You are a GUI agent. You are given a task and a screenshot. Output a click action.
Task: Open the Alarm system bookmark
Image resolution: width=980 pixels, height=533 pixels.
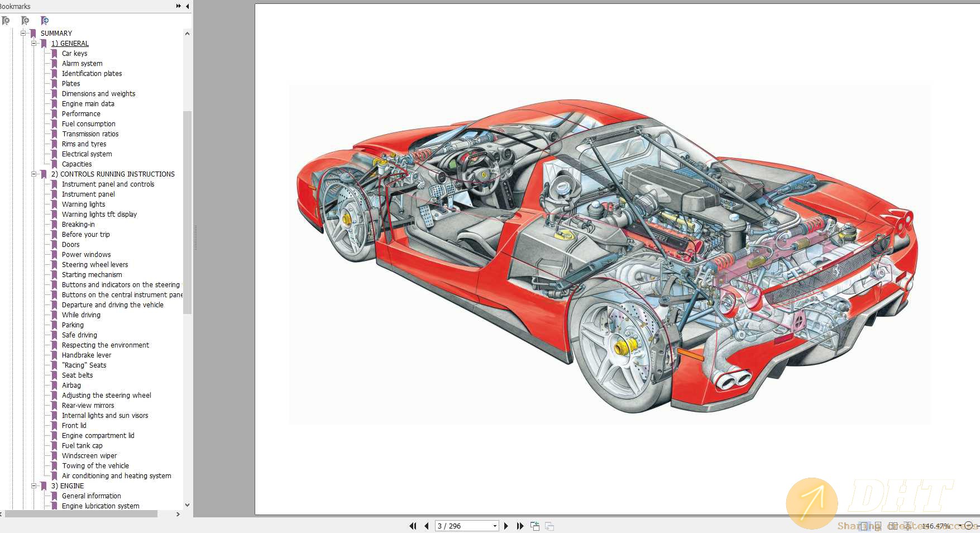82,63
